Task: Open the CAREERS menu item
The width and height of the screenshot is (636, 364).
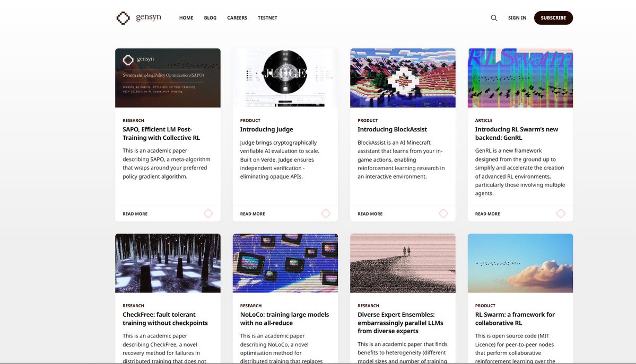Action: [237, 18]
